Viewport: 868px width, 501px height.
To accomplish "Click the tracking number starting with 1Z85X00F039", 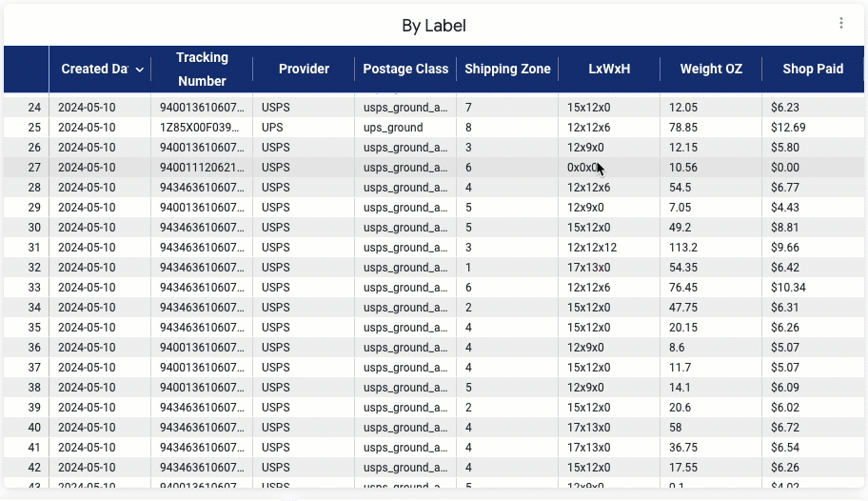I will click(x=202, y=128).
